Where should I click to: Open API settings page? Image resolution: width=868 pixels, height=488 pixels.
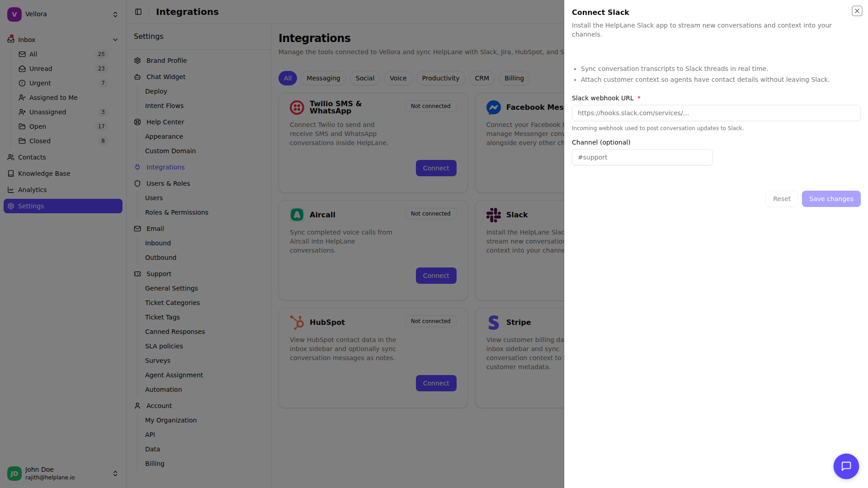click(x=150, y=435)
